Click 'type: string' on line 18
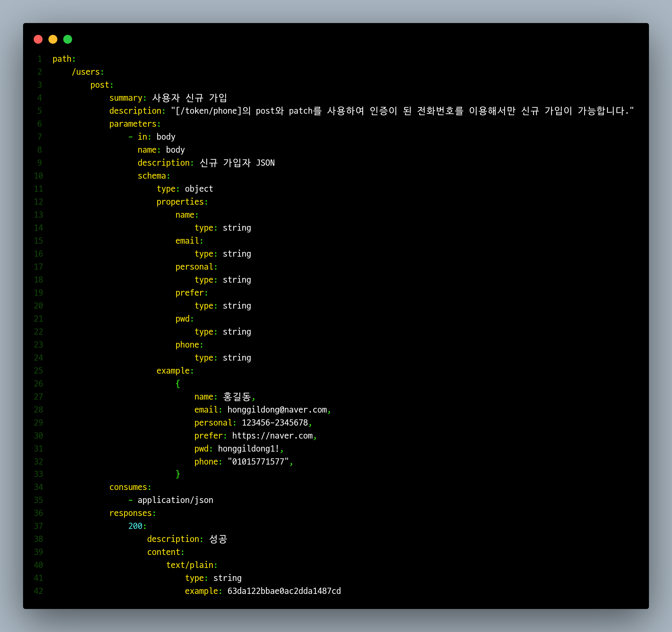The height and width of the screenshot is (632, 672). (223, 280)
